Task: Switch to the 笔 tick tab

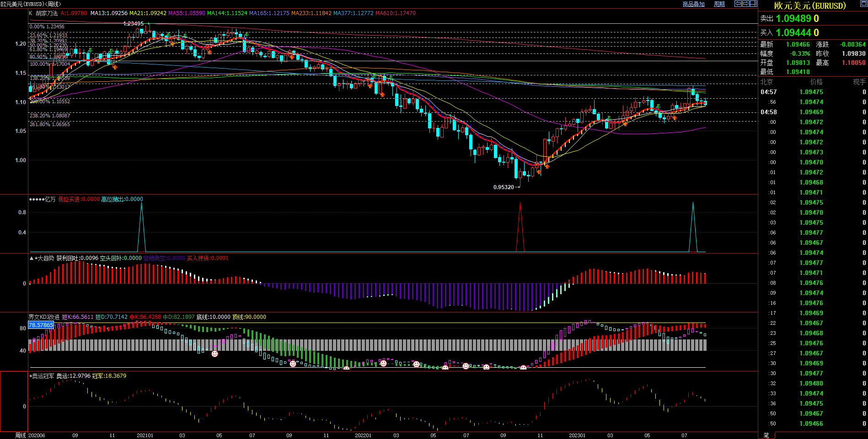Action: (x=766, y=435)
